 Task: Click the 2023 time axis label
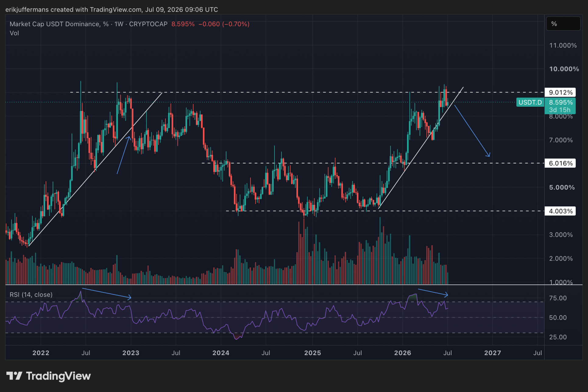coord(131,353)
